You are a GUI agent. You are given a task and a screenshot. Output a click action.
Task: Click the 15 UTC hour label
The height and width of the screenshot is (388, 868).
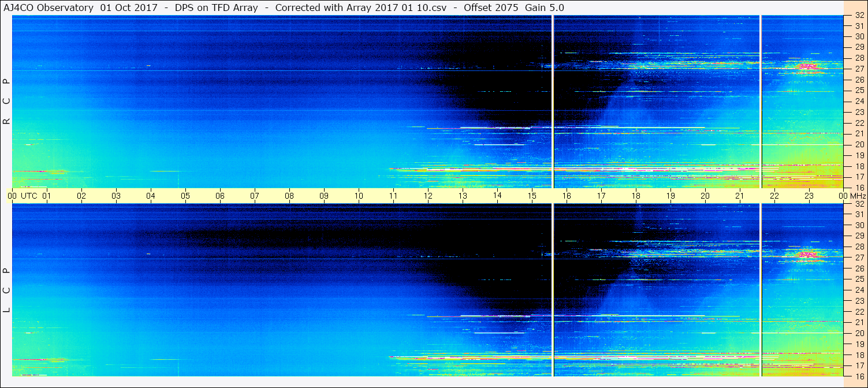[x=532, y=196]
